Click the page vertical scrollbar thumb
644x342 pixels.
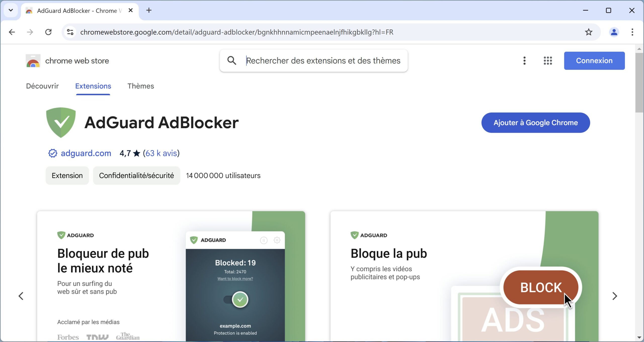639,83
